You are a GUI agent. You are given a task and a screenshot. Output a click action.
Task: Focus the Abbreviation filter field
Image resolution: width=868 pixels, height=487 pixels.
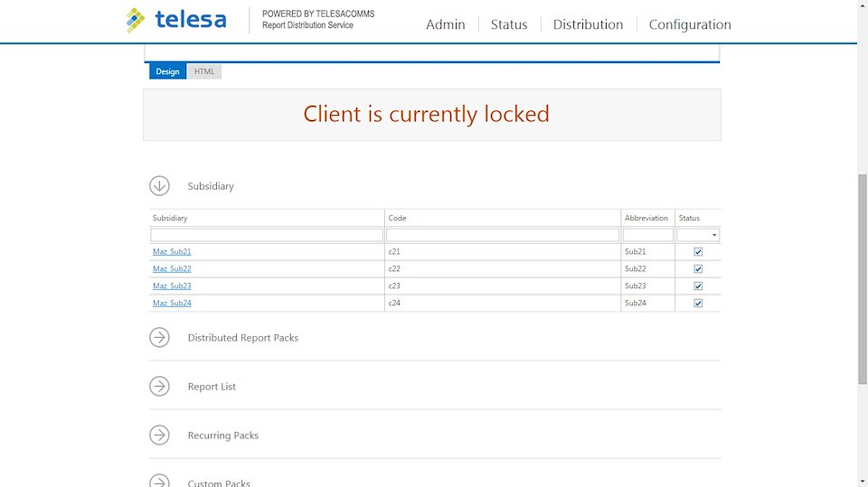coord(647,235)
